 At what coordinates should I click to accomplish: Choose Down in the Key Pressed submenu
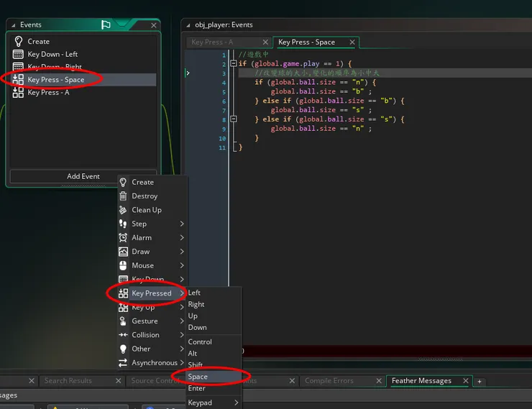214,327
